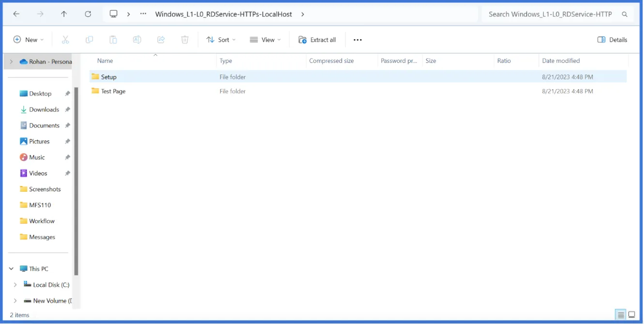Image resolution: width=644 pixels, height=324 pixels.
Task: Sort by the Name column header
Action: point(105,61)
